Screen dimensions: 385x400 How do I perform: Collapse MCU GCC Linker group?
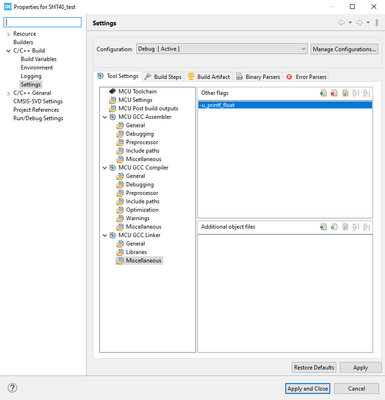(x=105, y=235)
